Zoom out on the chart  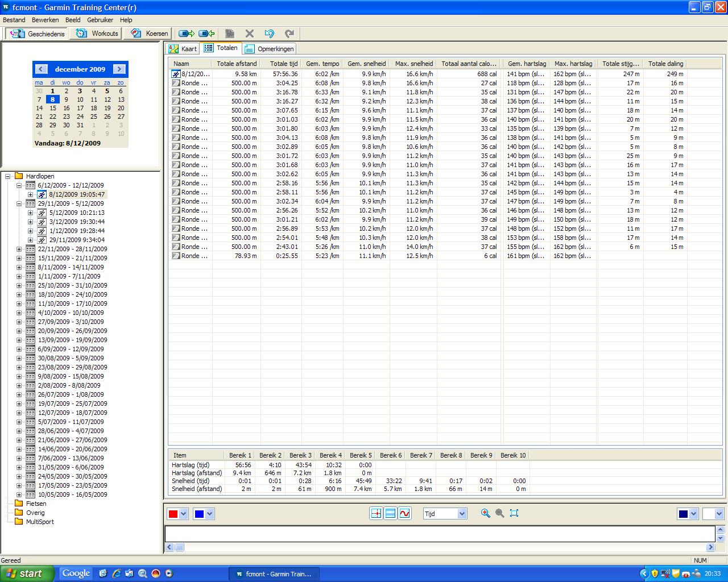499,513
